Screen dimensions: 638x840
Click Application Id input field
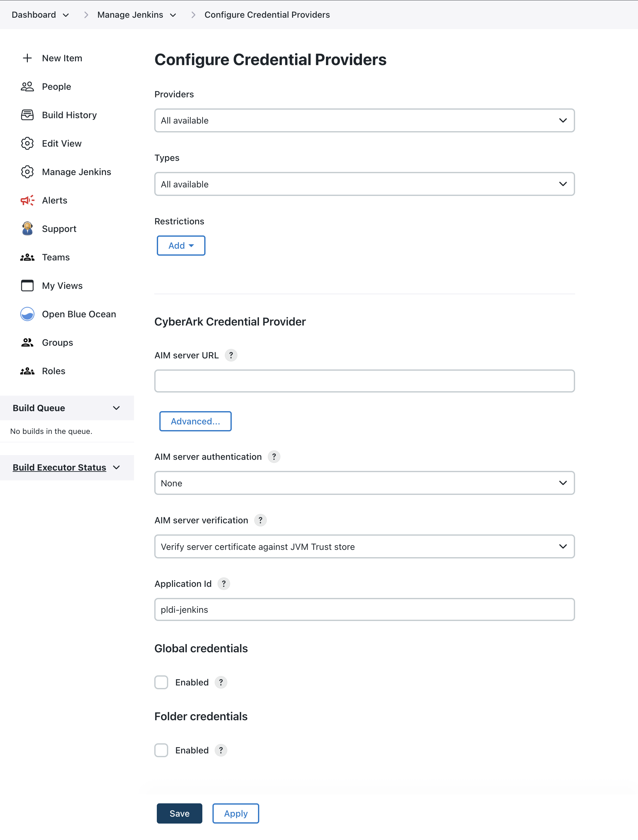click(365, 610)
